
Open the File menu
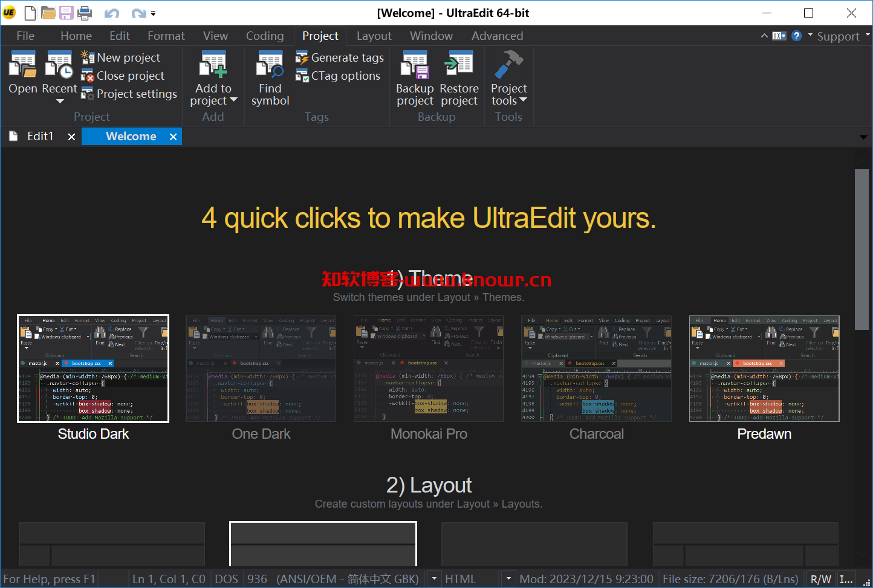pyautogui.click(x=25, y=36)
